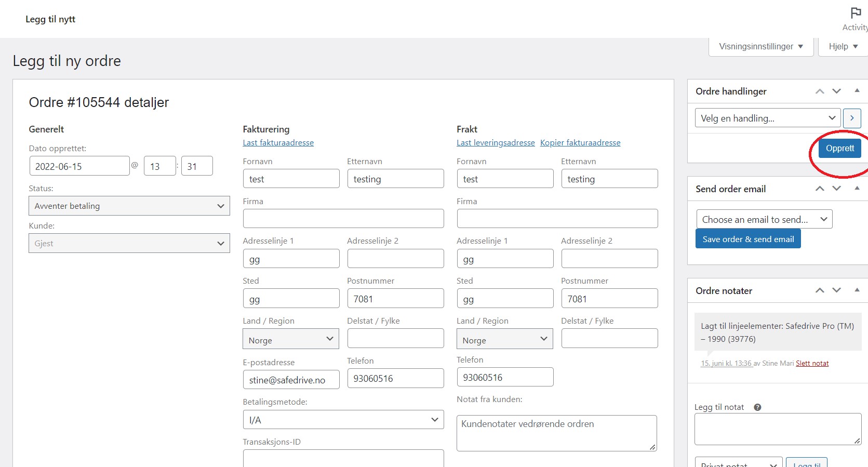Move Ordre handlinger panel down
The height and width of the screenshot is (467, 868).
(x=836, y=91)
